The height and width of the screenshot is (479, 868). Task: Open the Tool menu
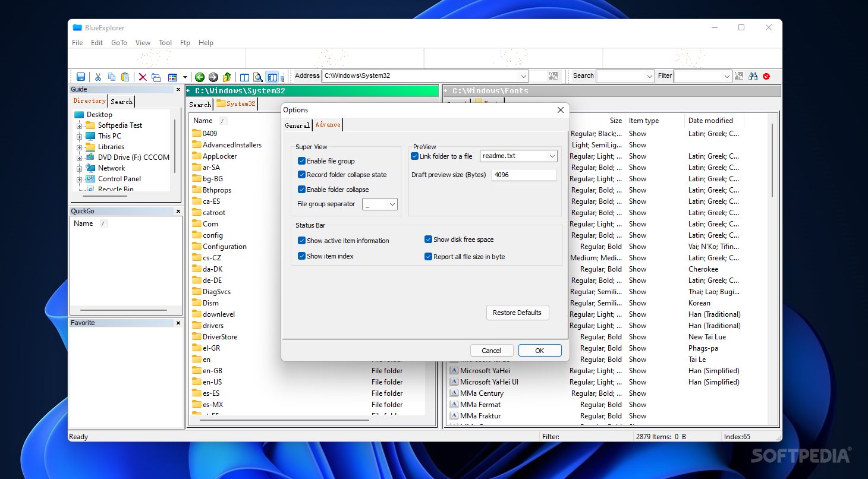click(165, 43)
